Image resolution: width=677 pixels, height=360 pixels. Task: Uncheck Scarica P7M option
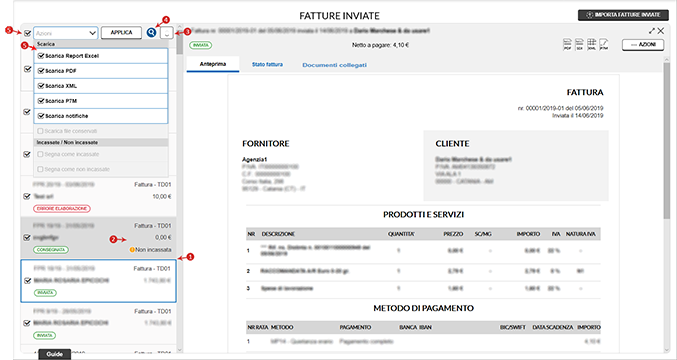coord(41,101)
